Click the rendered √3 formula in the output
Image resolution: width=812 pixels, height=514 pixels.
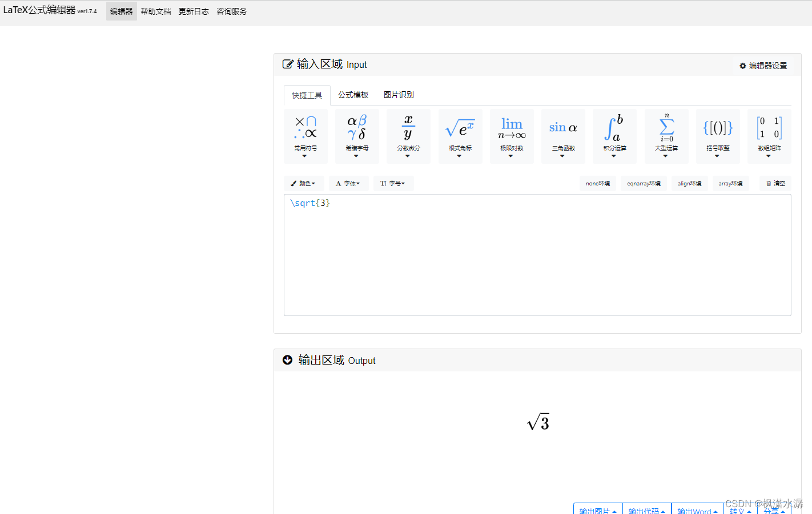point(538,423)
